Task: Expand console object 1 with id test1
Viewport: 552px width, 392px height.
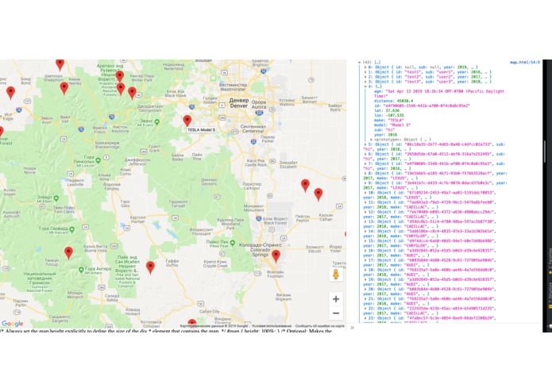Action: (x=365, y=72)
